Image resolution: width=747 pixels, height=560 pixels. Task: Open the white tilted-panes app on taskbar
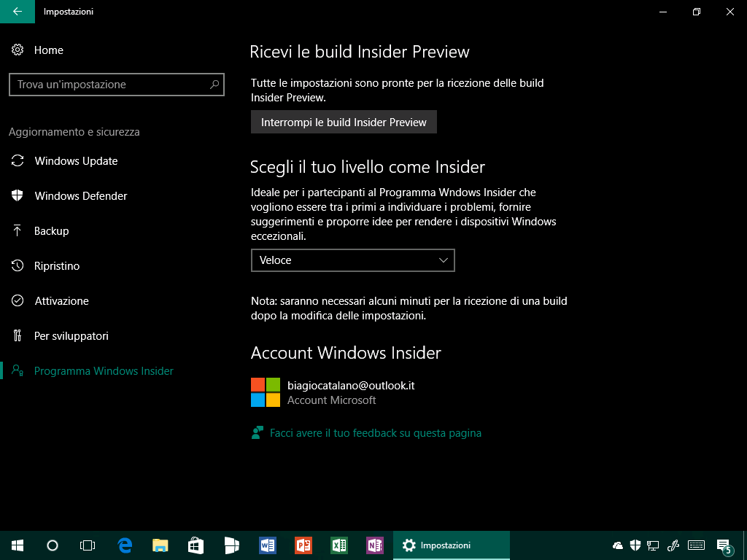231,545
